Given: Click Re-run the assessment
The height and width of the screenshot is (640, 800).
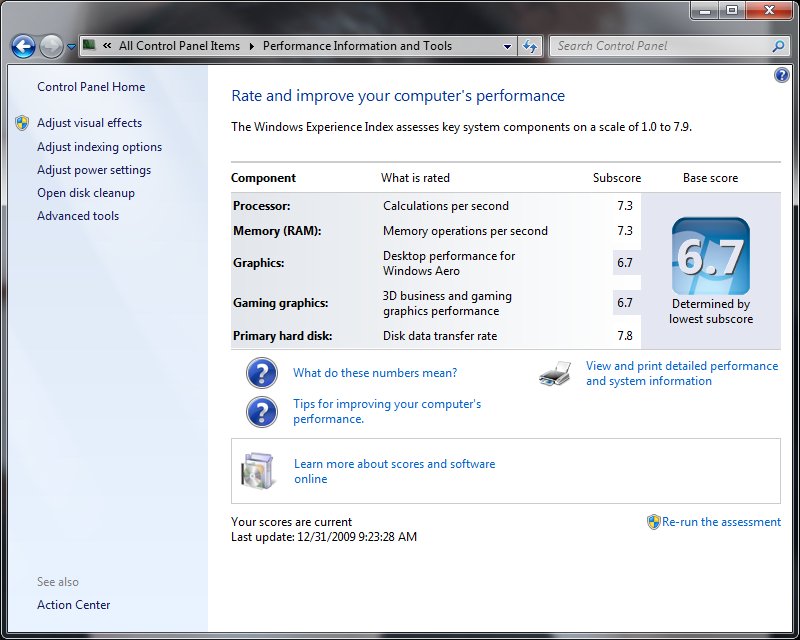Looking at the screenshot, I should 721,522.
